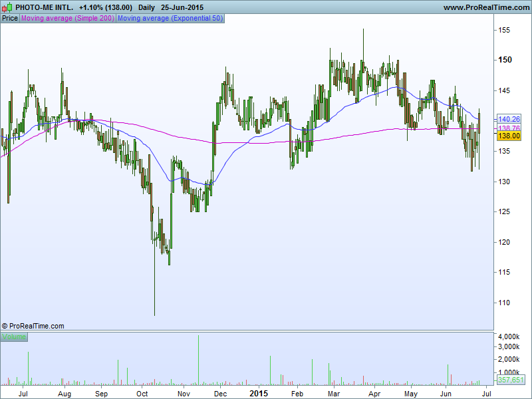The width and height of the screenshot is (532, 399).
Task: Click the 110 level on price axis
Action: [x=504, y=303]
